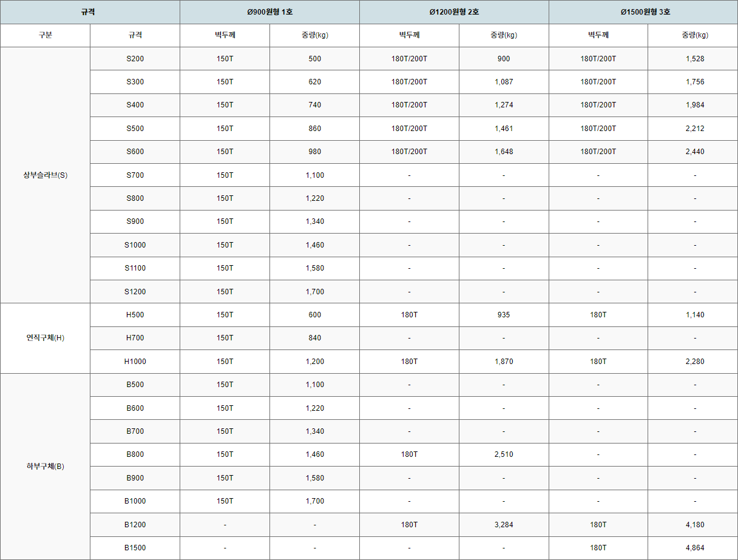The image size is (738, 560).
Task: Click the 980 weight value
Action: (314, 152)
